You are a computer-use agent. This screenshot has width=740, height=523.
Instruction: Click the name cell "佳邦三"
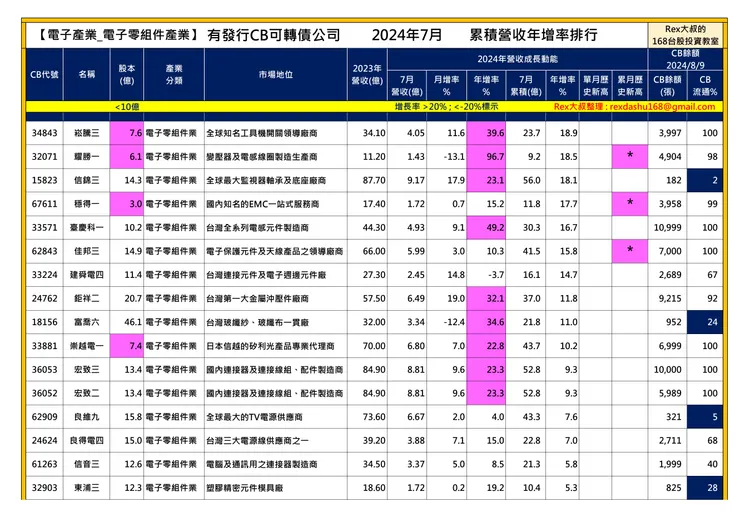[87, 251]
